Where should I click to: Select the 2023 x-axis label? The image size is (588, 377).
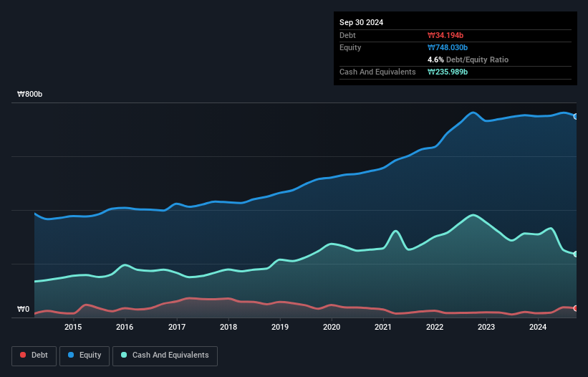pyautogui.click(x=486, y=327)
